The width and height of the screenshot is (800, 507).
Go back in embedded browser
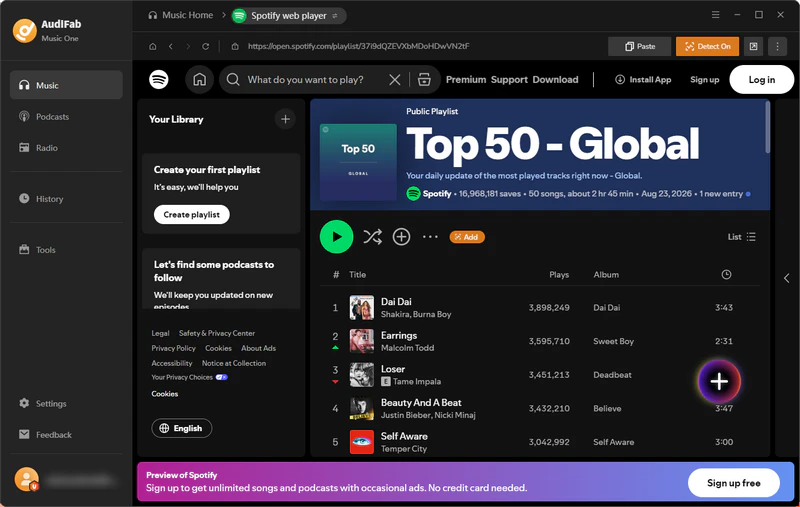170,46
